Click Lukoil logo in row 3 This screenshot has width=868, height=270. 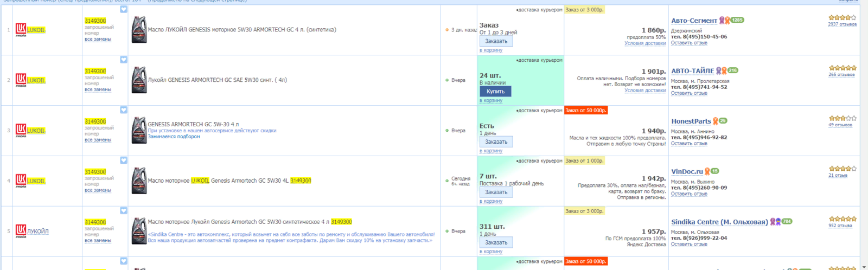point(21,131)
